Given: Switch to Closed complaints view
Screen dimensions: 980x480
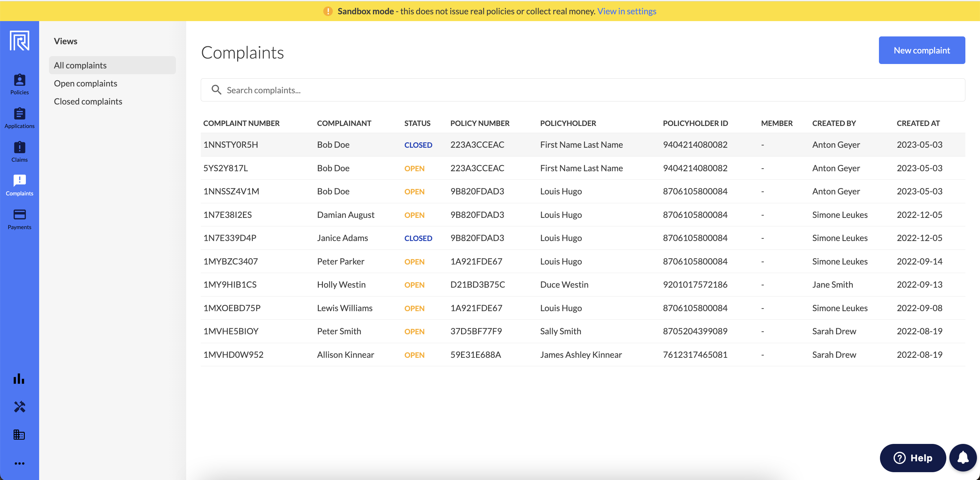Looking at the screenshot, I should [88, 101].
